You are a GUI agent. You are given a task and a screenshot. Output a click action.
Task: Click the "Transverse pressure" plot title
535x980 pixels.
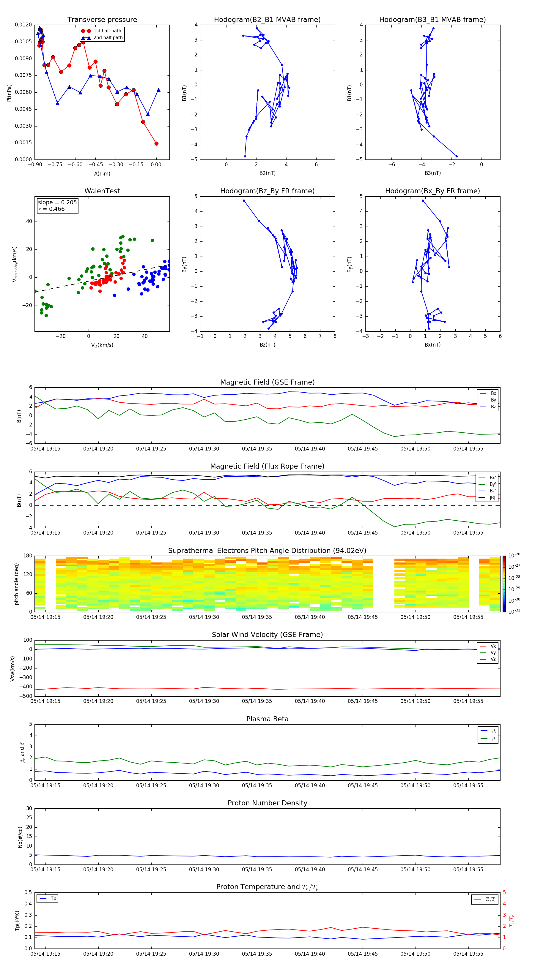coord(102,20)
